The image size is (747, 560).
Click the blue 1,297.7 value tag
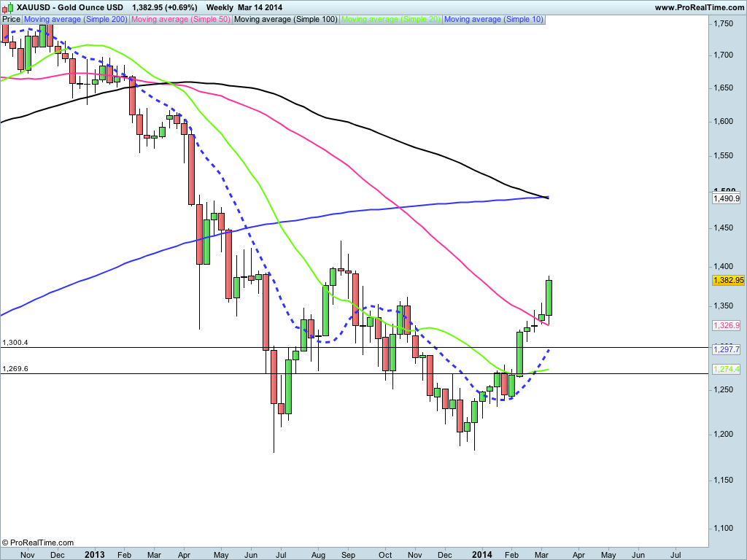[726, 349]
